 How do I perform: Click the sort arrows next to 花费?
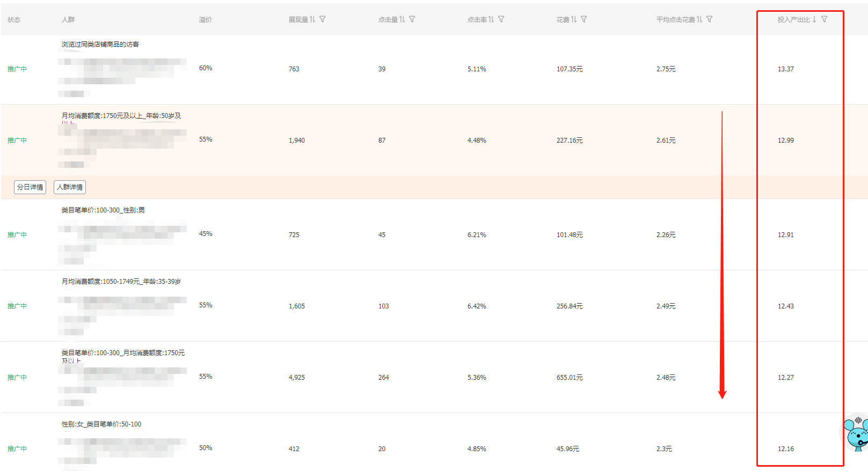click(574, 19)
